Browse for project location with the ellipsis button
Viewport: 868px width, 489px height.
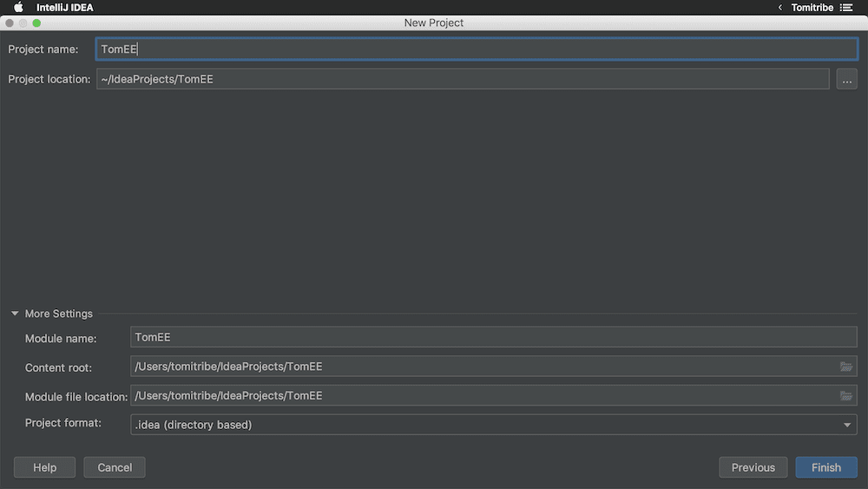(x=846, y=79)
